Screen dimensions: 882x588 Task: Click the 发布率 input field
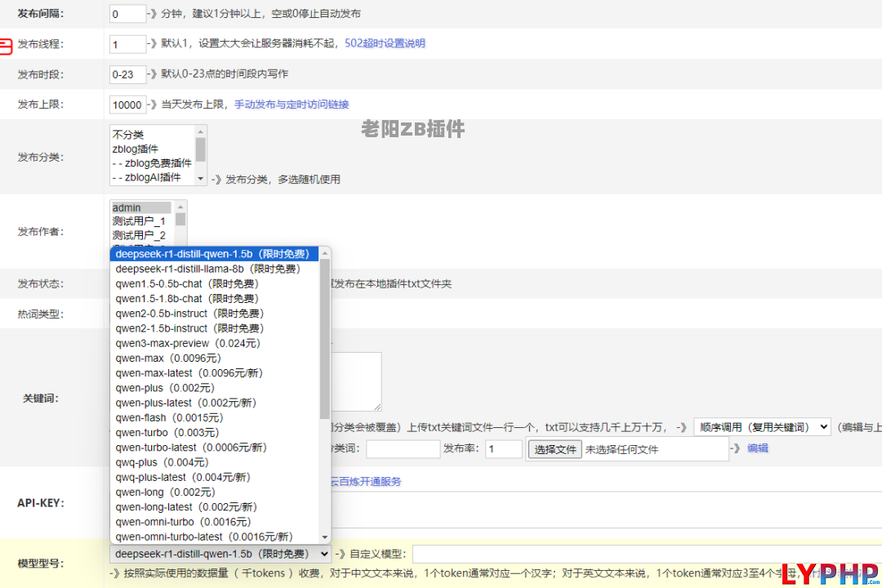point(503,449)
